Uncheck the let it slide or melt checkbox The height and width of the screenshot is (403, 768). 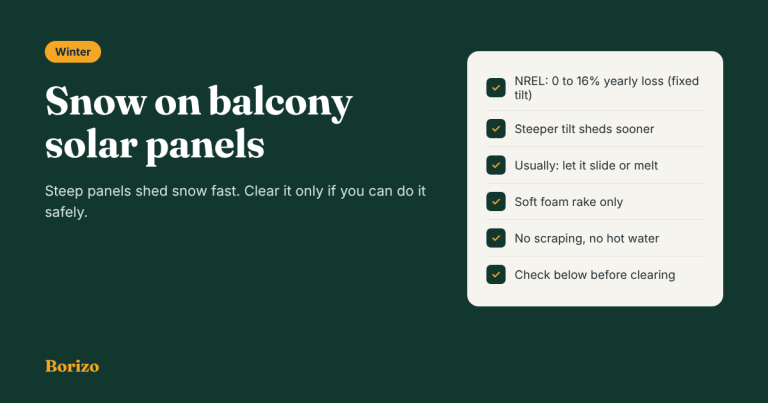coord(496,166)
